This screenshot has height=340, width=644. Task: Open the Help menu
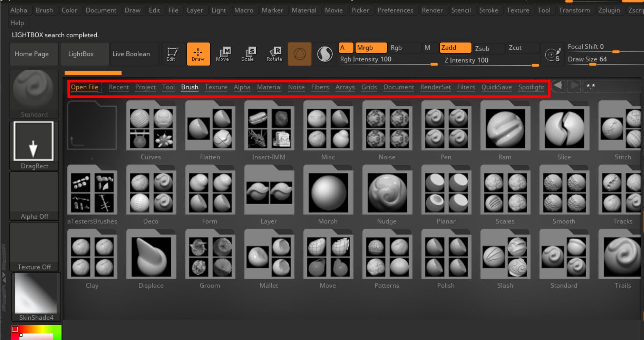pos(17,23)
